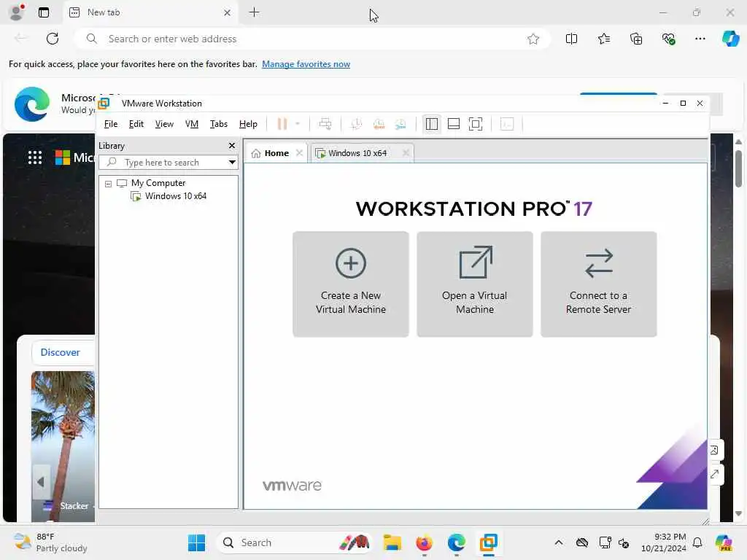Click the VMware Workstation taskbar icon
Image resolution: width=747 pixels, height=560 pixels.
pyautogui.click(x=488, y=542)
